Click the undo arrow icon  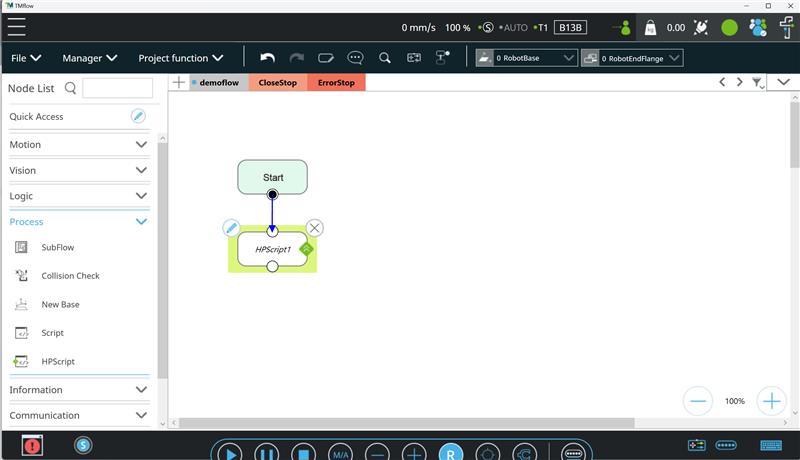pyautogui.click(x=267, y=58)
